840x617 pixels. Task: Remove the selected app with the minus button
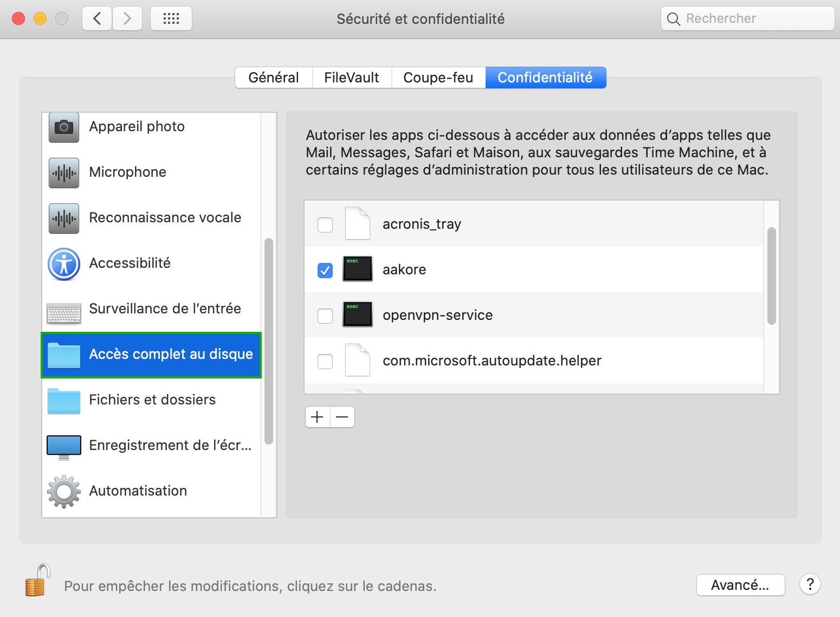pyautogui.click(x=342, y=417)
